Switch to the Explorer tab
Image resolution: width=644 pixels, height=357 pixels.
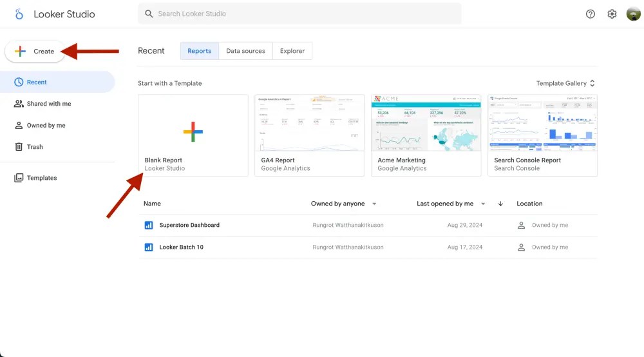tap(292, 51)
